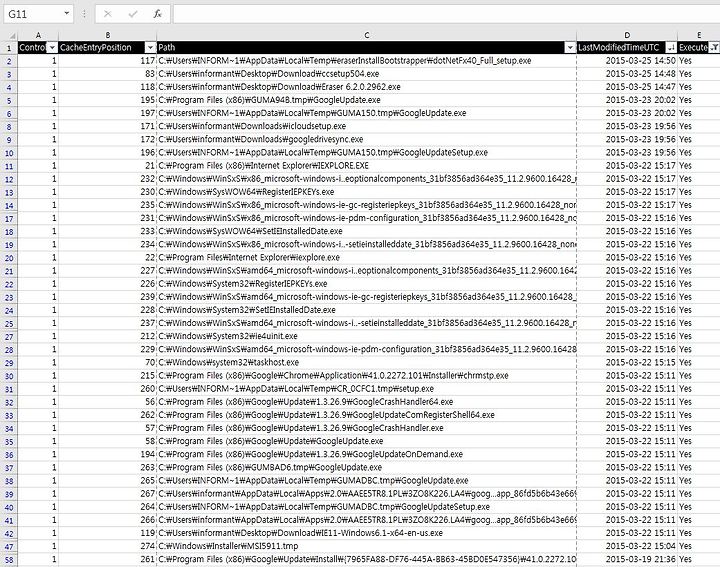Viewport: 720px width, 567px height.
Task: Select the chrmstp.exe path cell
Action: tap(366, 376)
